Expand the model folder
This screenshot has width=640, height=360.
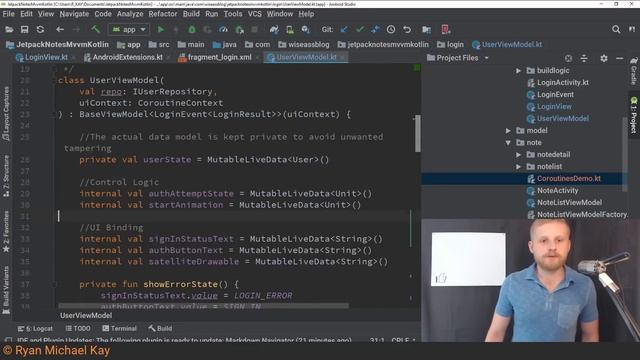click(508, 131)
